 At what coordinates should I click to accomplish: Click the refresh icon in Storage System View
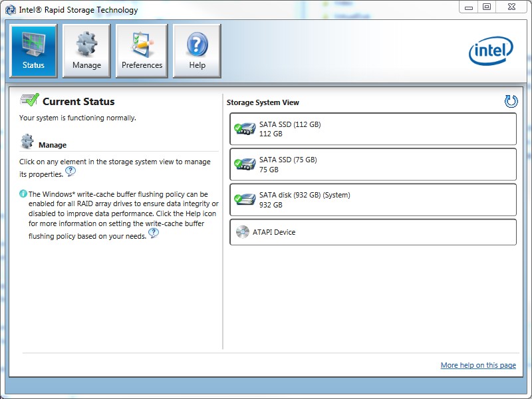511,101
